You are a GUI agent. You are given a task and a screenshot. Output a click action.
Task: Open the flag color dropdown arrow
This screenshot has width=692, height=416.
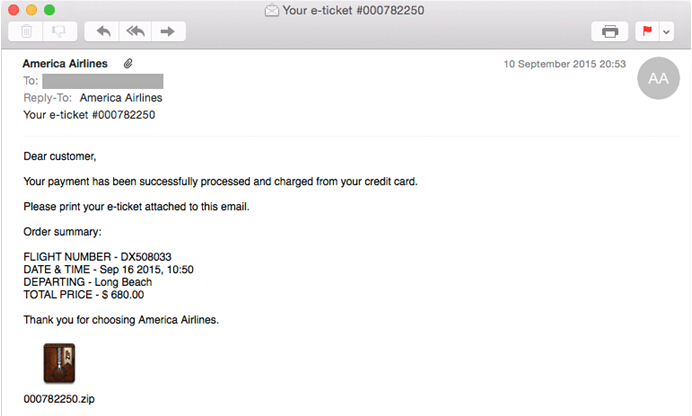pyautogui.click(x=666, y=31)
